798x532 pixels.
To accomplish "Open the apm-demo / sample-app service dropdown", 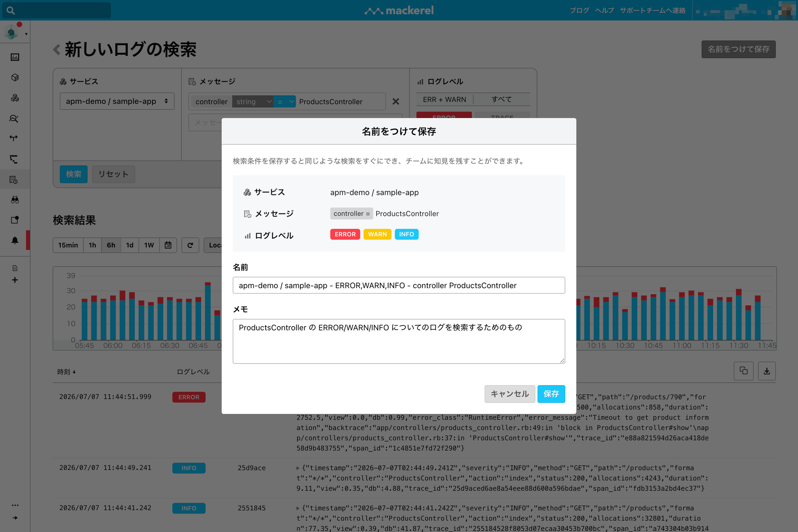I will (x=117, y=101).
